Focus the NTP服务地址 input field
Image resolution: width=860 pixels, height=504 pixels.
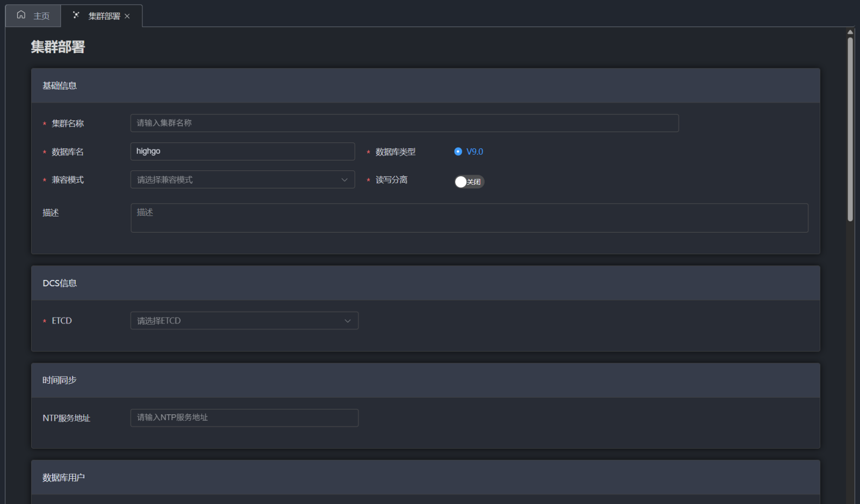click(x=244, y=418)
